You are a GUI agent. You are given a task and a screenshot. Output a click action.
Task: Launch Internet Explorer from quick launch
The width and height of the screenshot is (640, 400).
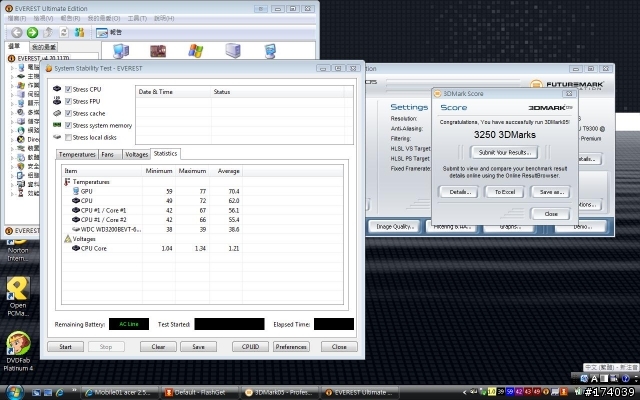(60, 393)
